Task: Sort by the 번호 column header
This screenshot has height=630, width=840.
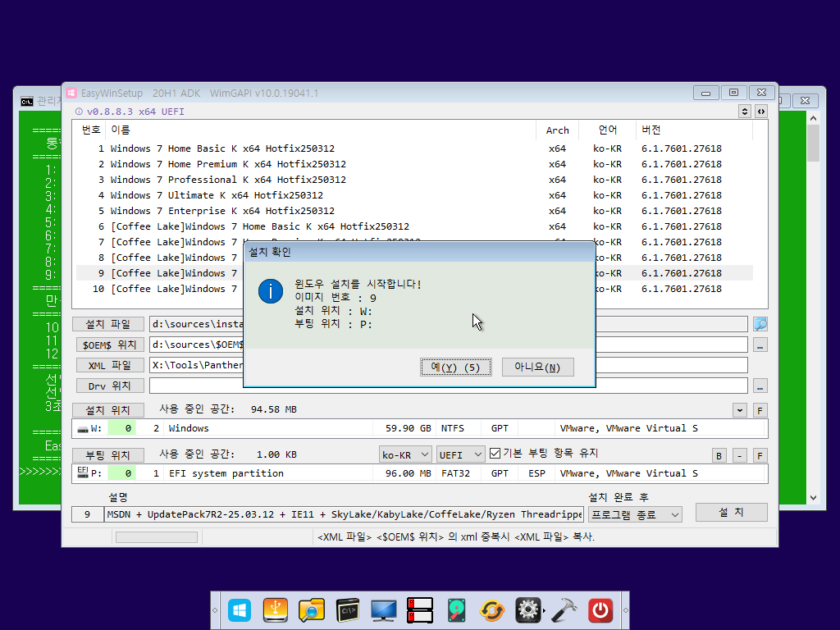Action: point(91,130)
